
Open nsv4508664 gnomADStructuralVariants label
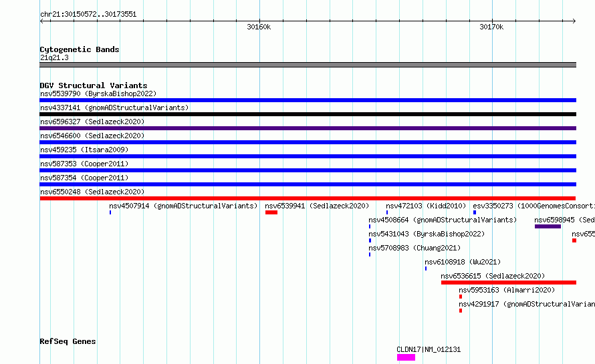pyautogui.click(x=443, y=220)
